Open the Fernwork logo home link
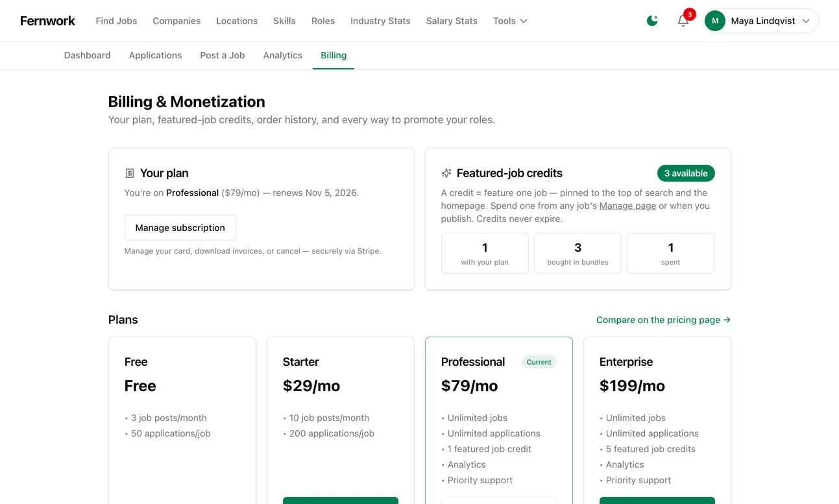 (47, 21)
